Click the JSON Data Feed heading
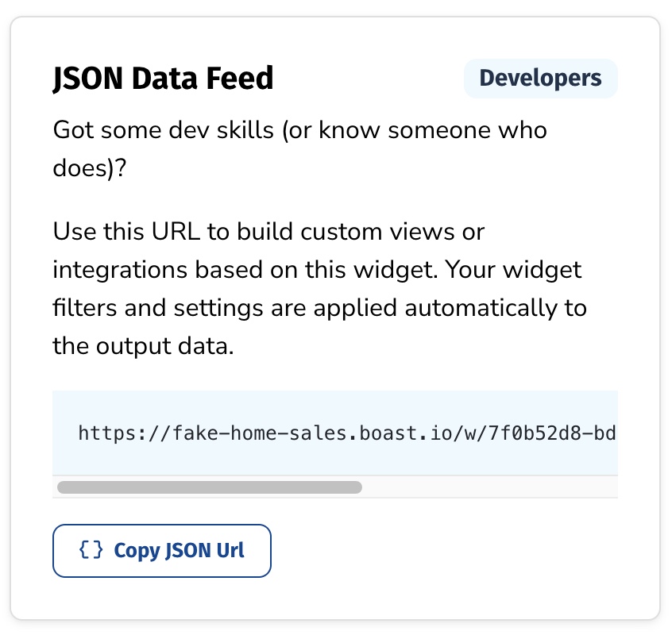Image resolution: width=672 pixels, height=635 pixels. (x=163, y=78)
